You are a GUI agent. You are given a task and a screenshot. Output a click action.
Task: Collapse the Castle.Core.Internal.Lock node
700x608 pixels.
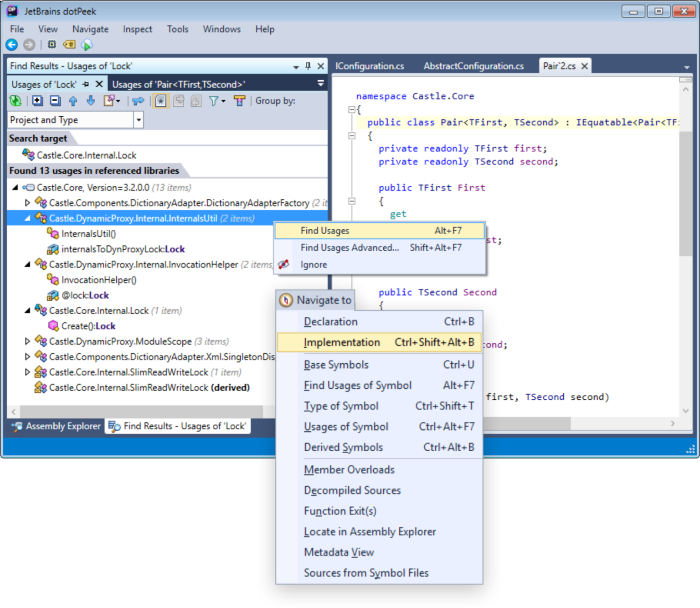click(x=27, y=310)
